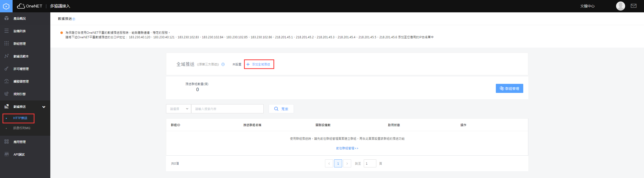Viewport: 644px width, 178px height.
Task: Click the 觸發器管理 icon
Action: tap(7, 81)
